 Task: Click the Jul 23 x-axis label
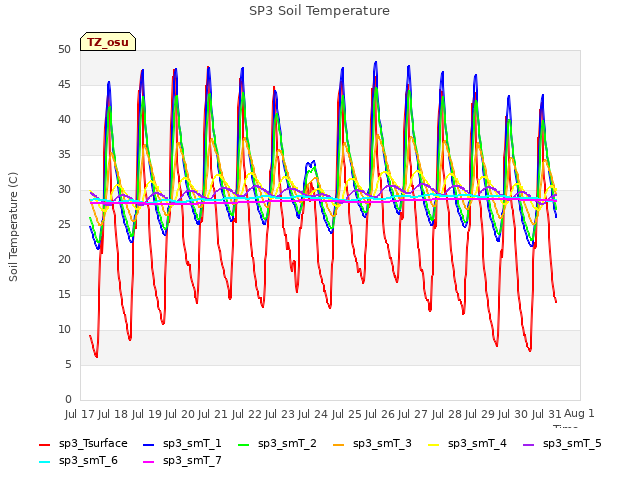280,414
